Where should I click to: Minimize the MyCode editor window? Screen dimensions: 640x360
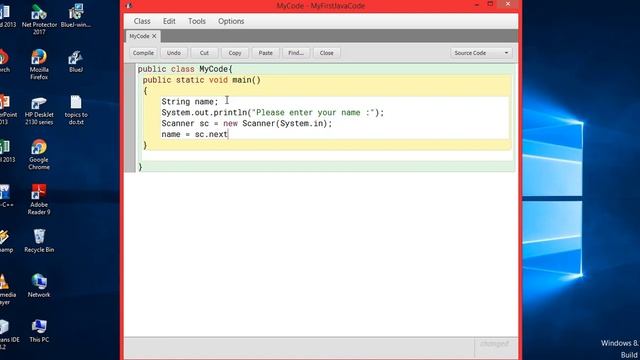point(477,4)
